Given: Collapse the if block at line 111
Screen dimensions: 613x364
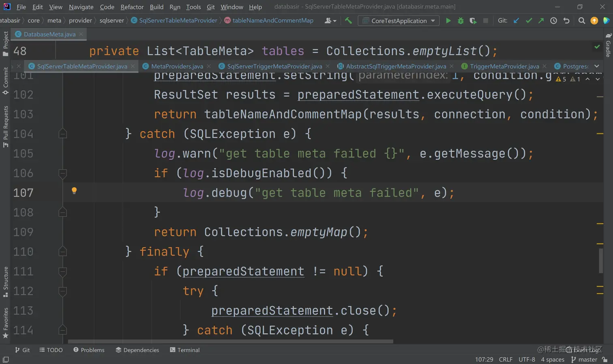Looking at the screenshot, I should coord(62,272).
